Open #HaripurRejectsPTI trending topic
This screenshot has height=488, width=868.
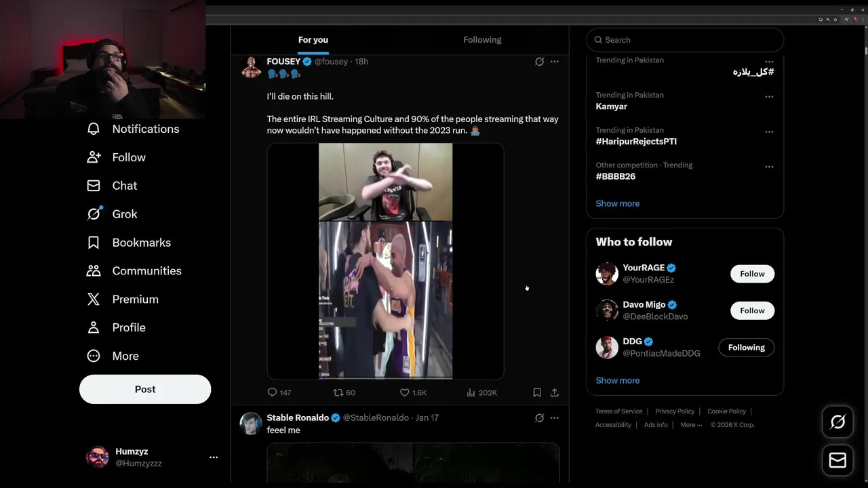[636, 142]
